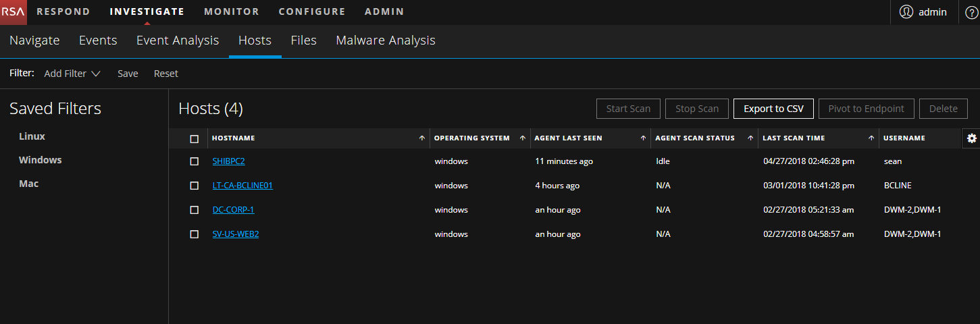This screenshot has height=324, width=980.
Task: Sort by Operating System column arrow
Action: [x=522, y=138]
